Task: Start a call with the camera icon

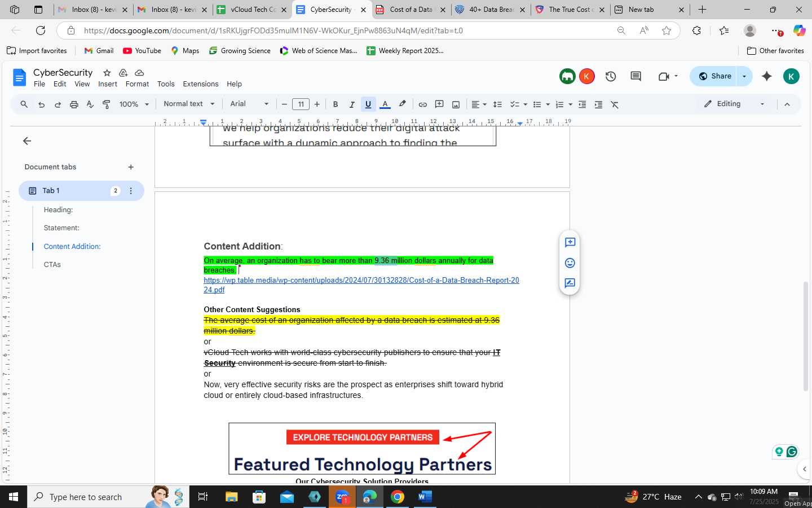Action: coord(664,76)
